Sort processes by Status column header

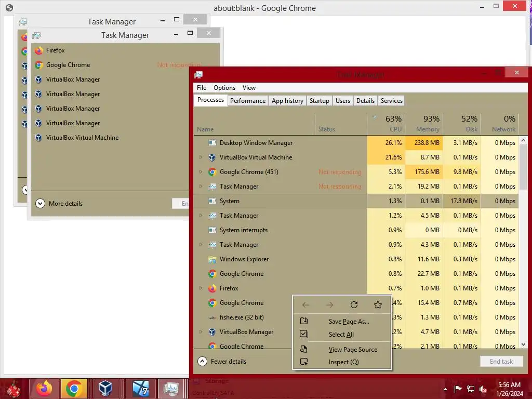coord(341,124)
